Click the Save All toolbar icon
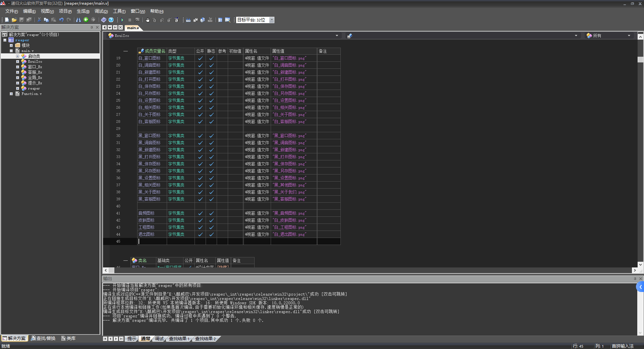The width and height of the screenshot is (644, 349). (x=29, y=20)
